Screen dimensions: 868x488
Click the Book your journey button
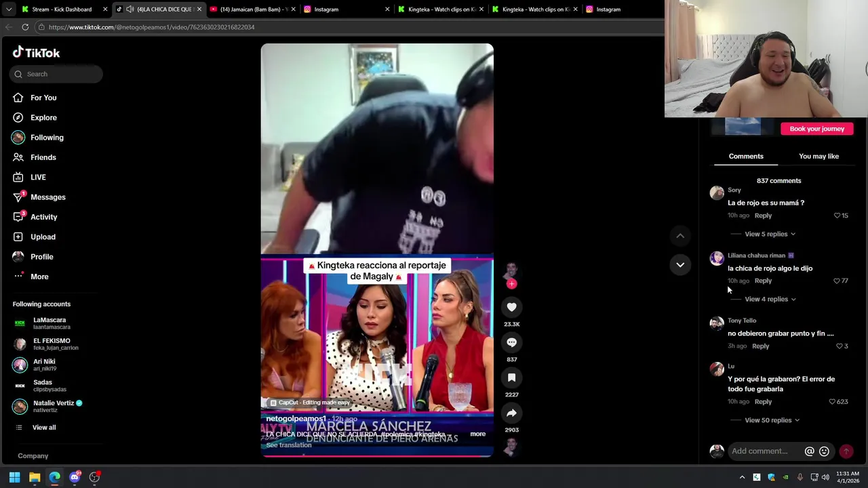click(x=816, y=129)
